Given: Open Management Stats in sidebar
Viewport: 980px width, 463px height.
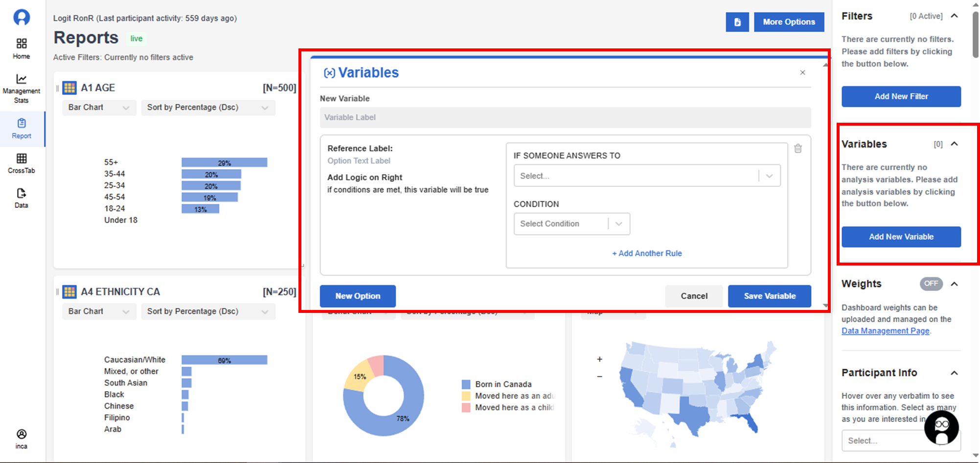Looking at the screenshot, I should tap(22, 88).
